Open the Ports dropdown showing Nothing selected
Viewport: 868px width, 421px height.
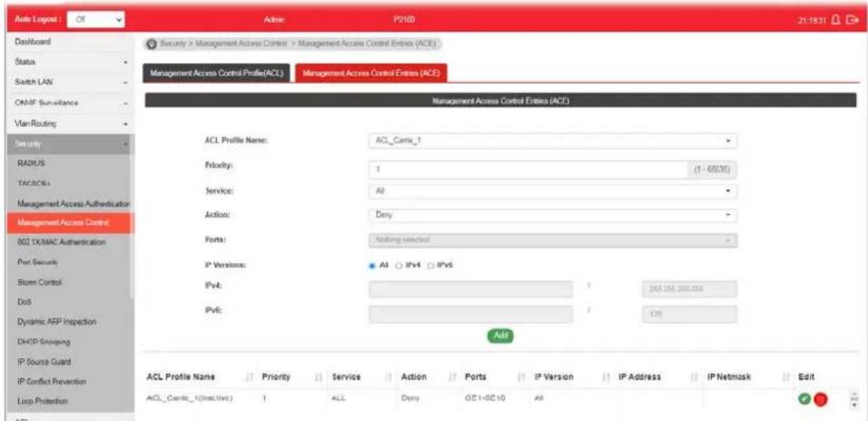553,240
